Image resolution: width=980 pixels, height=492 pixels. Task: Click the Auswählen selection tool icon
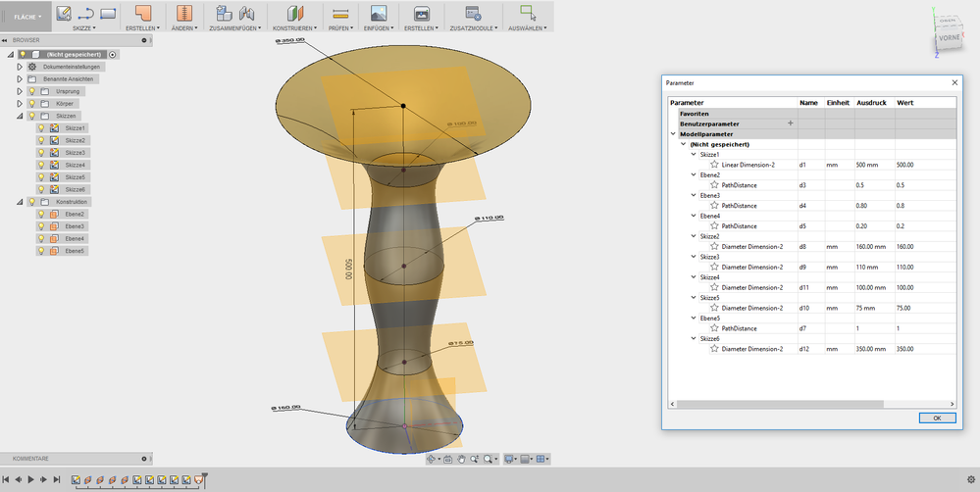tap(528, 13)
